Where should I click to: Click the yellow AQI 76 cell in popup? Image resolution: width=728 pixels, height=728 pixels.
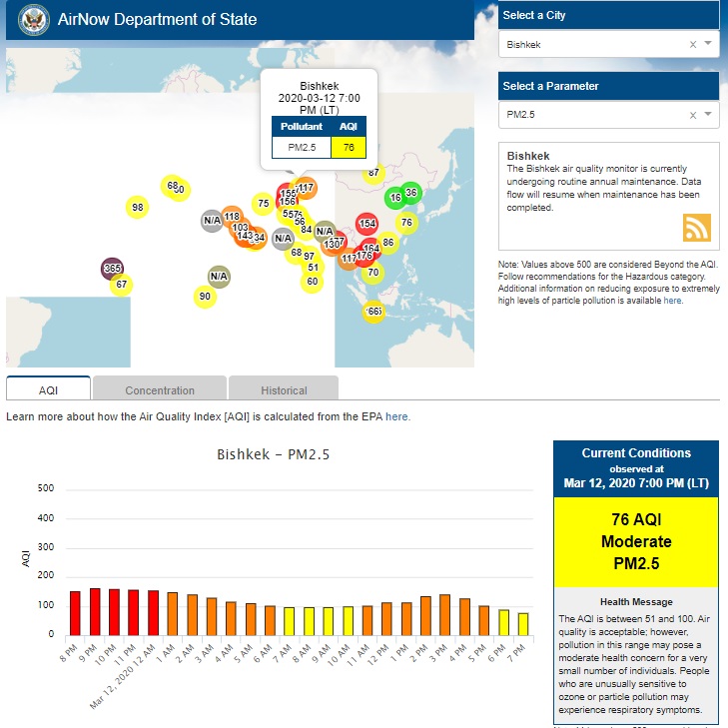[349, 147]
